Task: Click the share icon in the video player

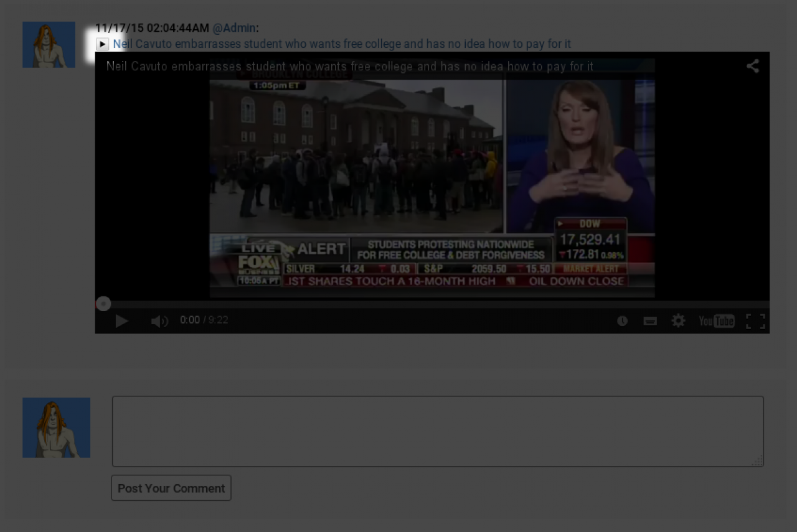Action: [x=753, y=66]
